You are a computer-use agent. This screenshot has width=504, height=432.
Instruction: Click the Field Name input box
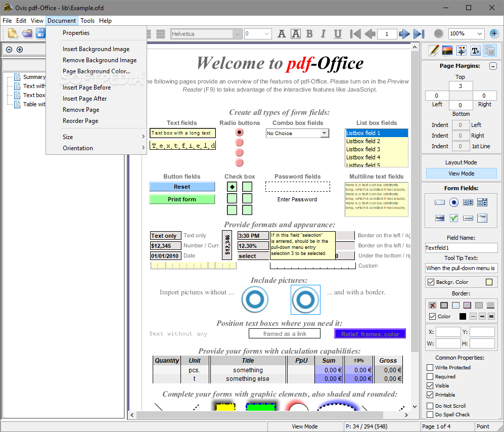point(461,248)
